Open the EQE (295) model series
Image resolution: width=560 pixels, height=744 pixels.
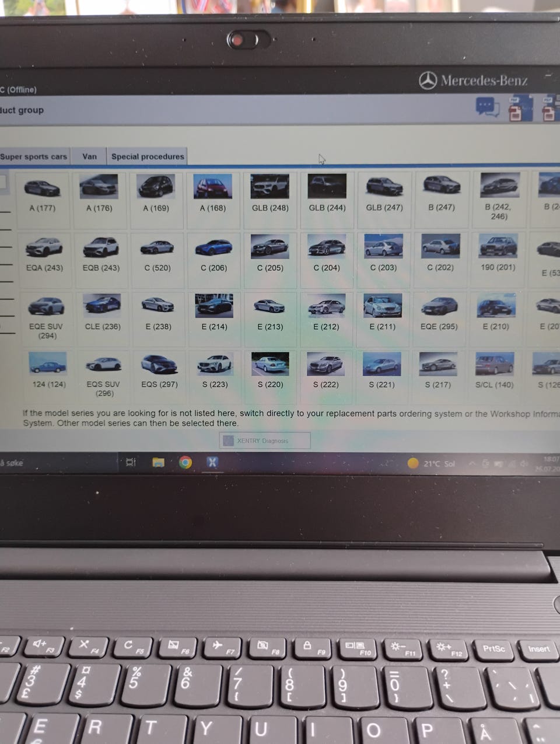(x=439, y=319)
